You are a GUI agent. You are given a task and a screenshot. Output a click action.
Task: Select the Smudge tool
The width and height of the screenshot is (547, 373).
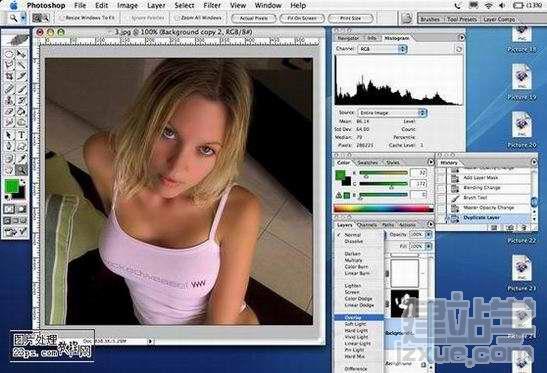(9, 123)
